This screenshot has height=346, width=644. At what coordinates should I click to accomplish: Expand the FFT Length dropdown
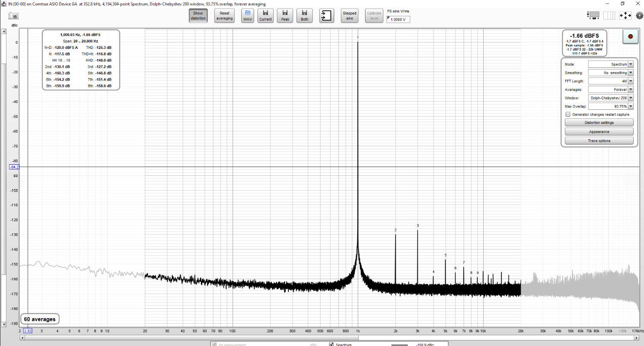pyautogui.click(x=611, y=81)
